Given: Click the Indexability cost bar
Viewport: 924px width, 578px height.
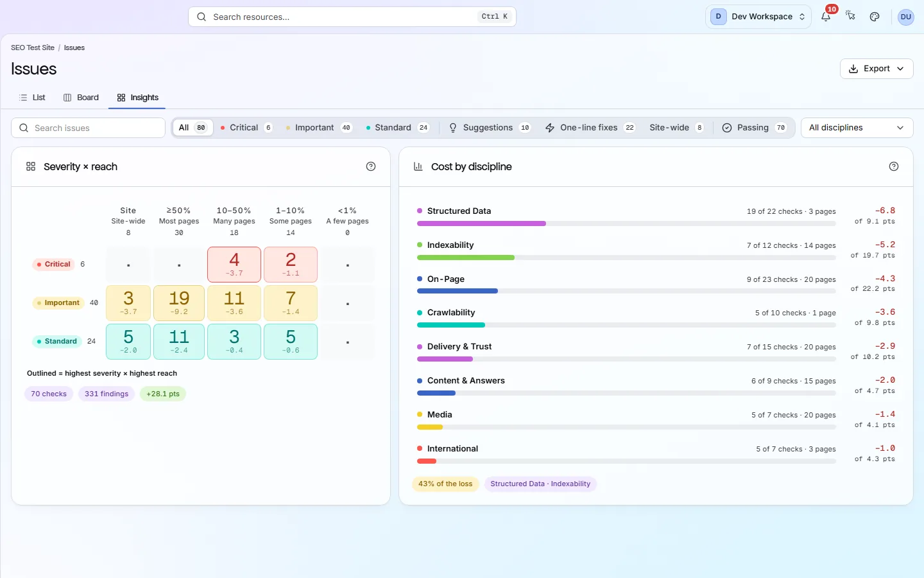Looking at the screenshot, I should click(x=626, y=258).
